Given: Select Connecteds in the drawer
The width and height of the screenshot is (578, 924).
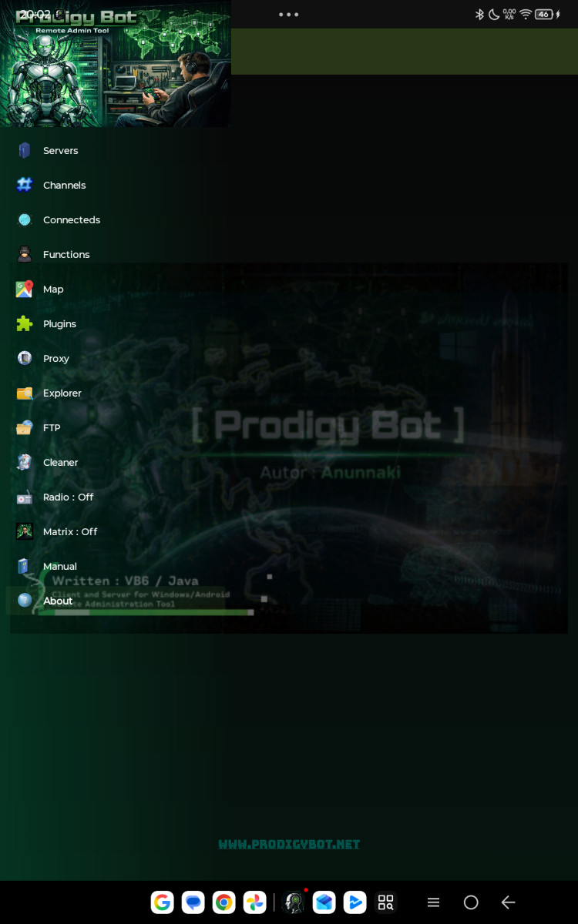Looking at the screenshot, I should click(116, 219).
